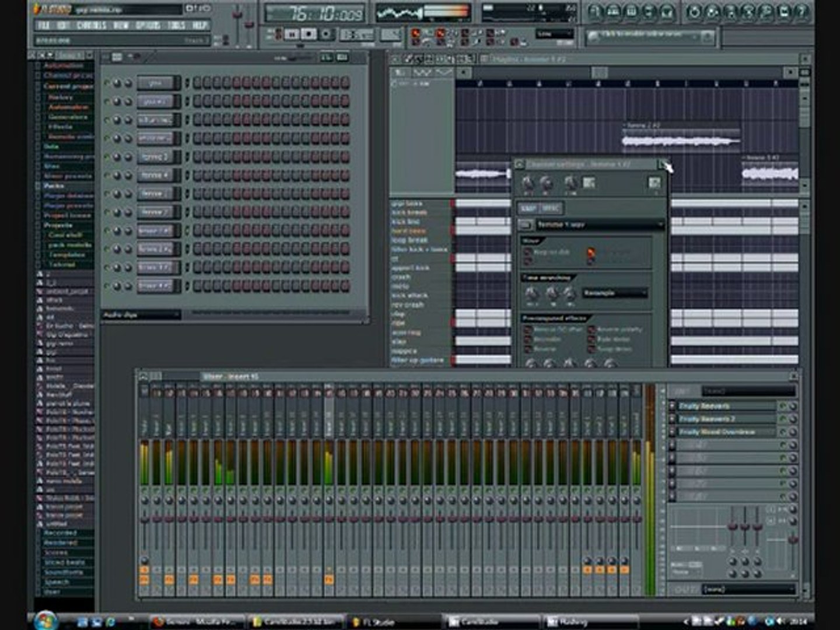Viewport: 840px width, 630px height.
Task: Click the stop button in the transport panel
Action: (309, 34)
